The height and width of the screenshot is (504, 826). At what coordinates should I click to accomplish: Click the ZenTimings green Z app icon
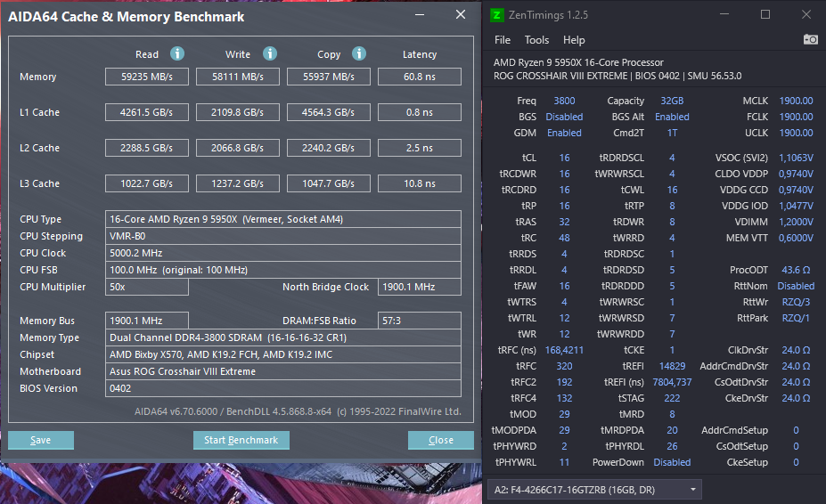pyautogui.click(x=497, y=15)
